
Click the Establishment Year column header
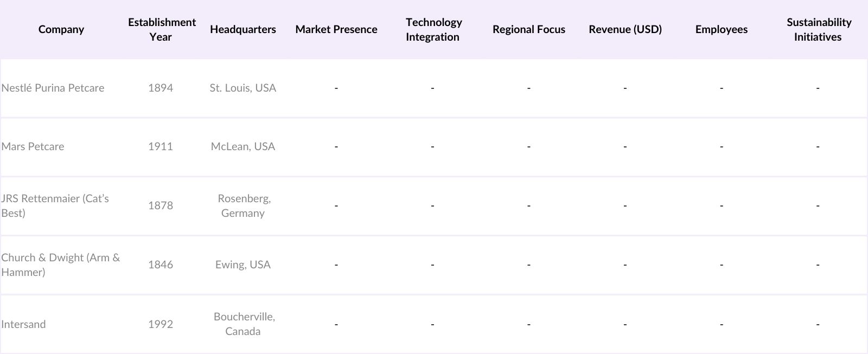pos(161,29)
